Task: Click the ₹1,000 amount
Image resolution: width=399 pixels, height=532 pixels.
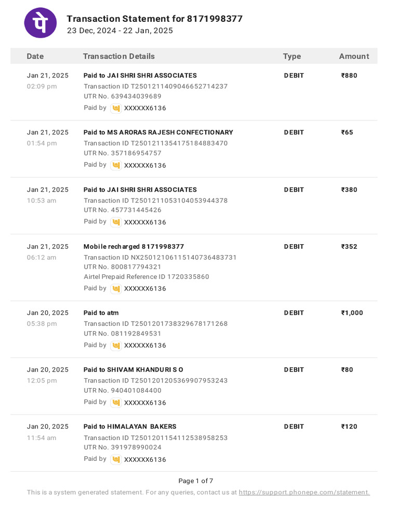Action: pos(352,313)
